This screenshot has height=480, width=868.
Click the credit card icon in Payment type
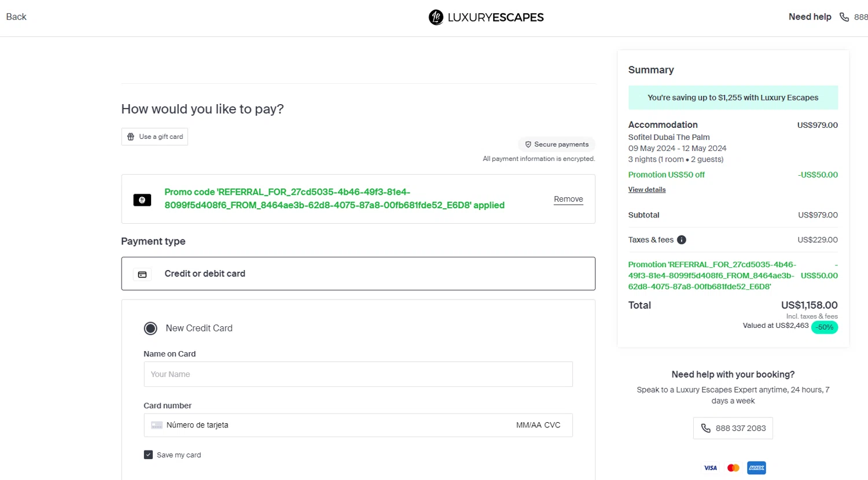(142, 274)
